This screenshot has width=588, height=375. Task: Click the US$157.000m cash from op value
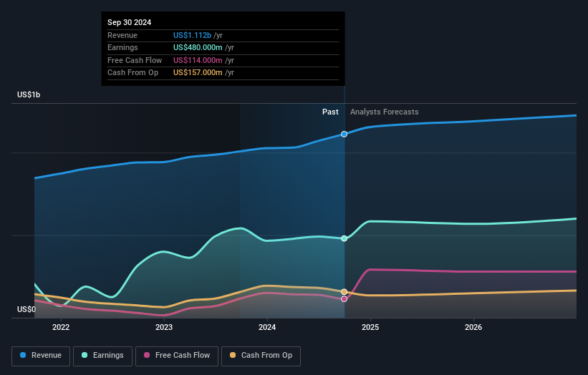pyautogui.click(x=198, y=73)
